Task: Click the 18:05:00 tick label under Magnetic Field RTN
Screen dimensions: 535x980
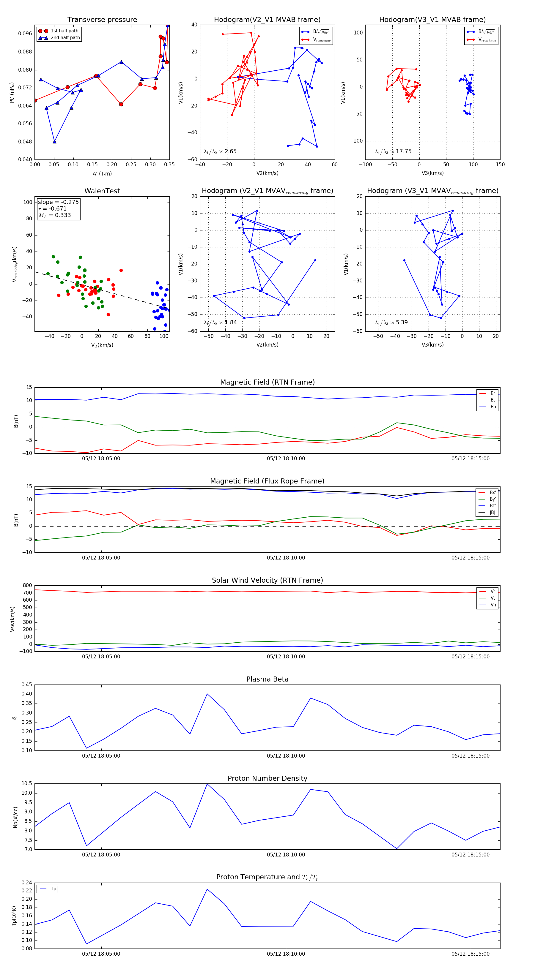Action: click(x=101, y=459)
